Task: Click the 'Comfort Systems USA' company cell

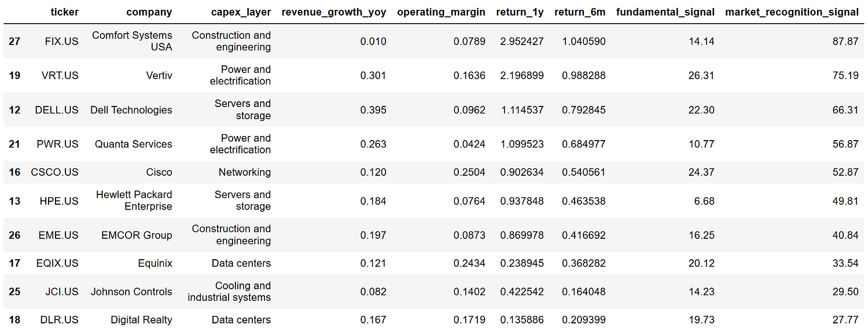Action: (132, 42)
